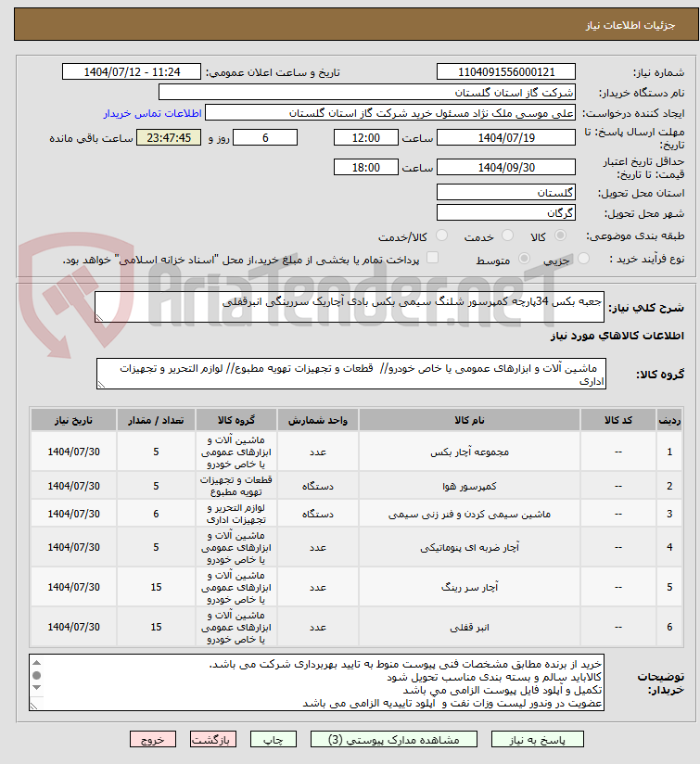Click quantity 15 in آچار سر رینگ row
700x764 pixels.
pyautogui.click(x=156, y=587)
